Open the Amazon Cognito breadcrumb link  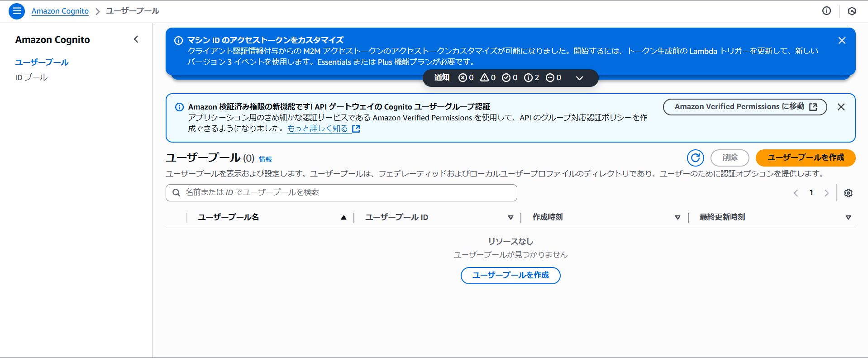(x=60, y=11)
